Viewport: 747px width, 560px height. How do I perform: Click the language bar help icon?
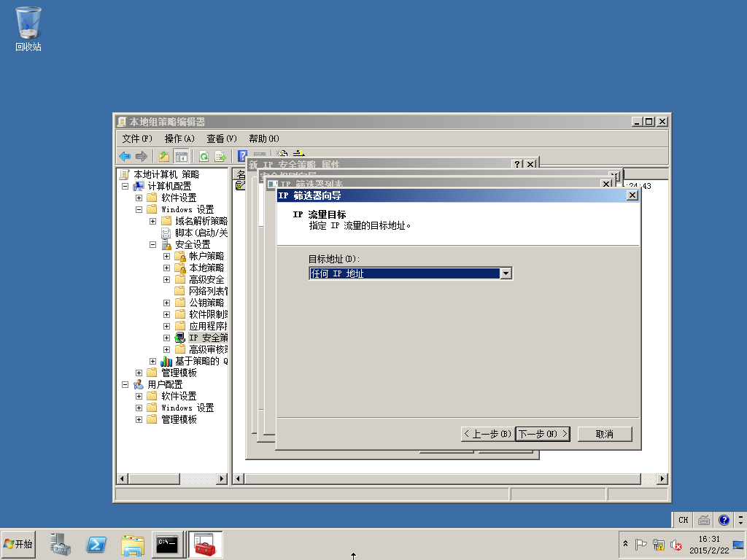(724, 520)
